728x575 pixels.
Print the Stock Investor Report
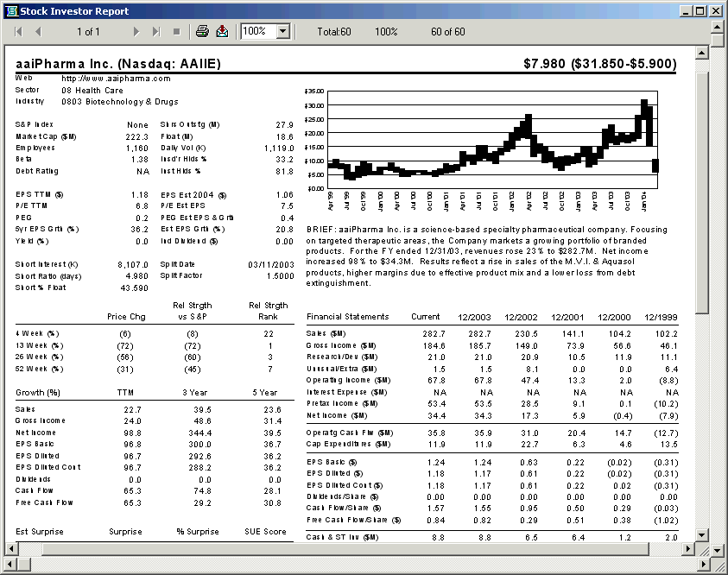(x=200, y=30)
